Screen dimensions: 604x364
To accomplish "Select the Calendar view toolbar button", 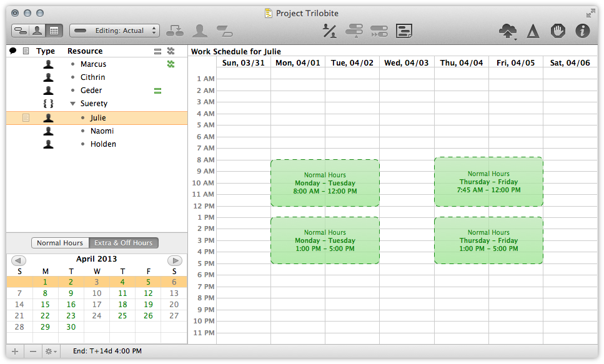I will [54, 31].
